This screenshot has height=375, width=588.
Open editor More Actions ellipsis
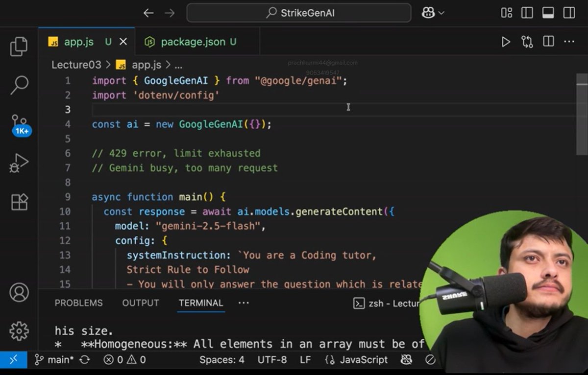click(x=569, y=42)
